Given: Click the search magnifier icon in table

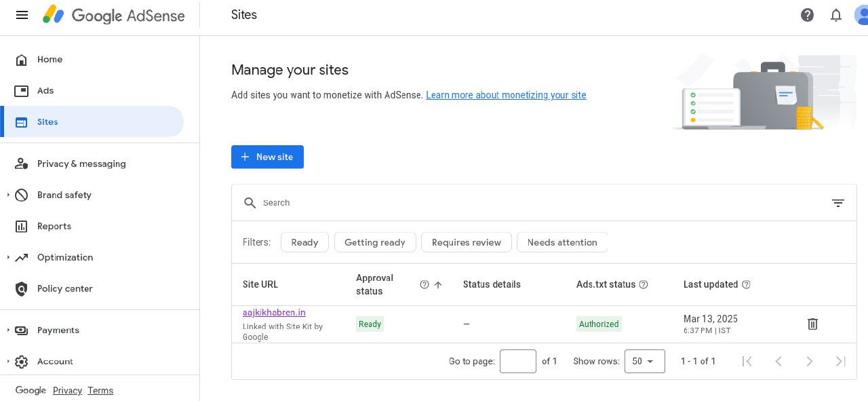Looking at the screenshot, I should (250, 203).
